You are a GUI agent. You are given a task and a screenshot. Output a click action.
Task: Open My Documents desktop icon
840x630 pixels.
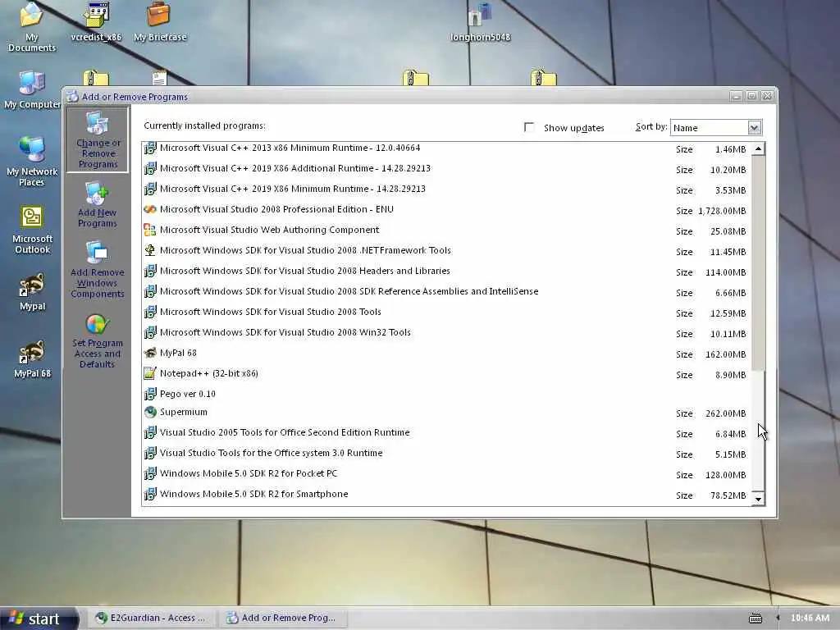click(32, 27)
